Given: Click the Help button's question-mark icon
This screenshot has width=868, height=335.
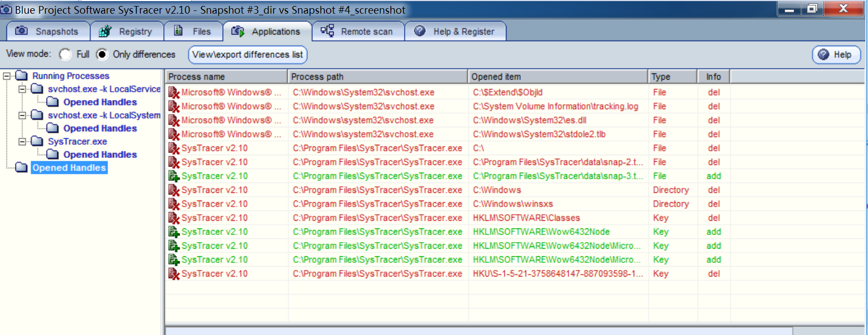Looking at the screenshot, I should coord(824,55).
